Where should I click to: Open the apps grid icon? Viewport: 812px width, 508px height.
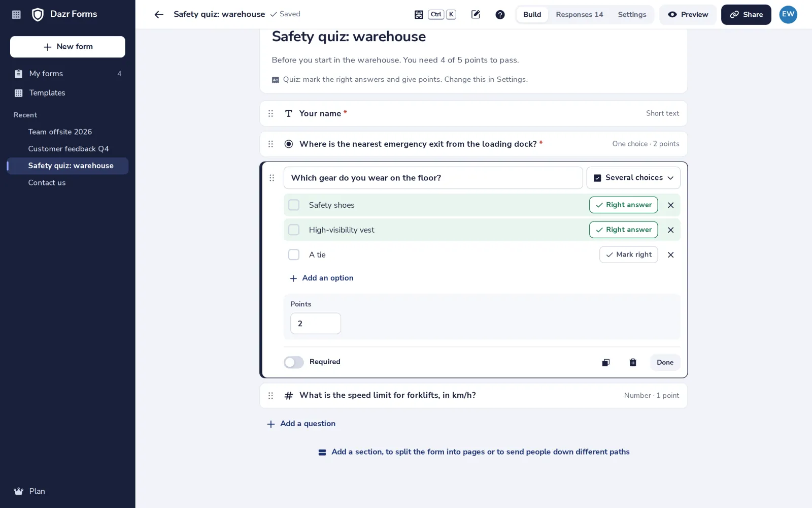[x=16, y=15]
